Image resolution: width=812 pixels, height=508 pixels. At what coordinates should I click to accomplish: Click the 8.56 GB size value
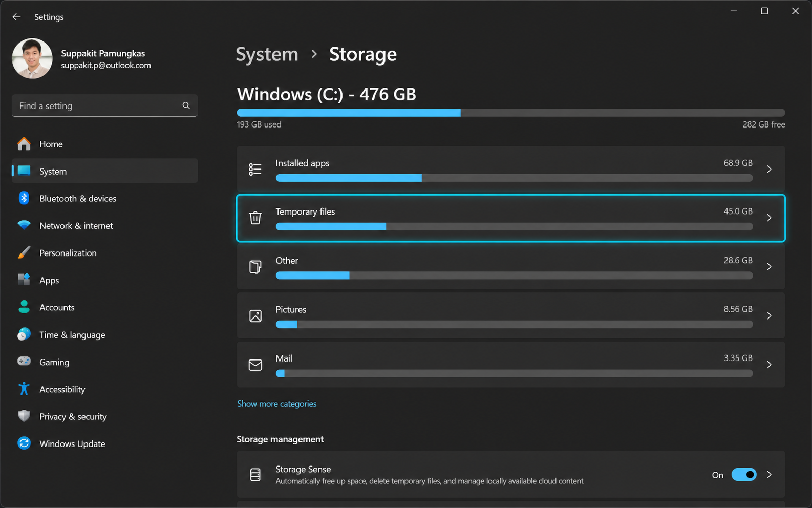tap(738, 309)
